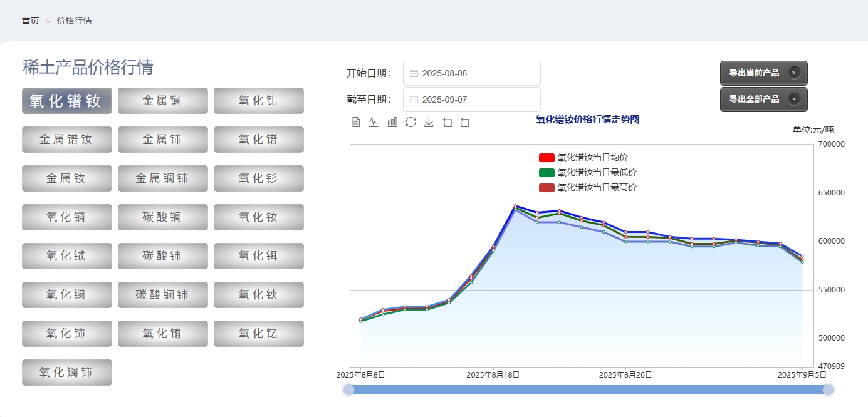Image resolution: width=868 pixels, height=417 pixels.
Task: Select 碳酸镧 product button
Action: 163,217
